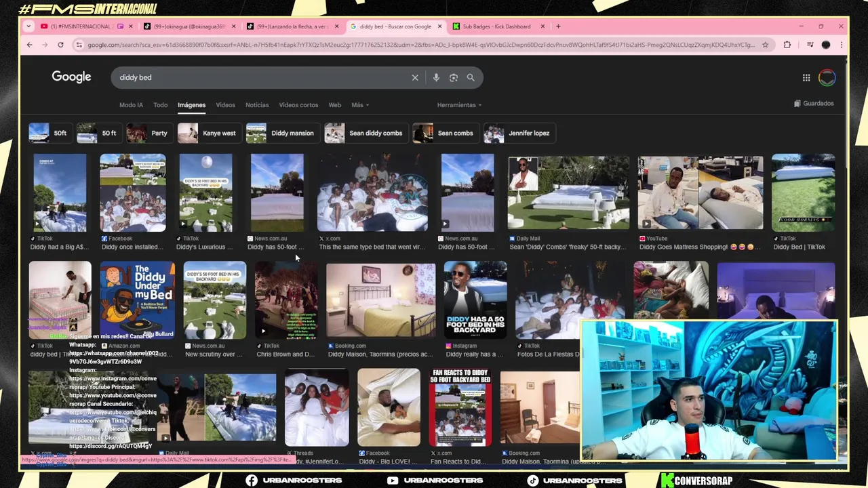868x488 pixels.
Task: Open Booking.com Diddy Maison Taormina bedroom thumbnail
Action: (381, 300)
